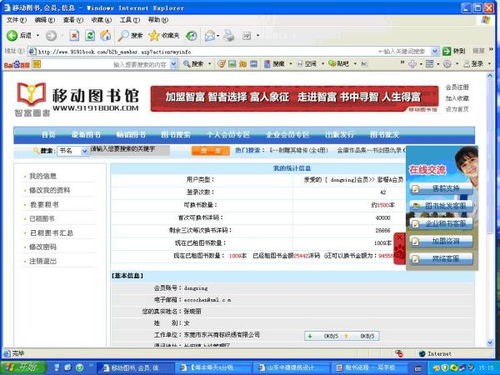Image resolution: width=500 pixels, height=375 pixels.
Task: Go back with the IE 后退 button
Action: click(19, 35)
